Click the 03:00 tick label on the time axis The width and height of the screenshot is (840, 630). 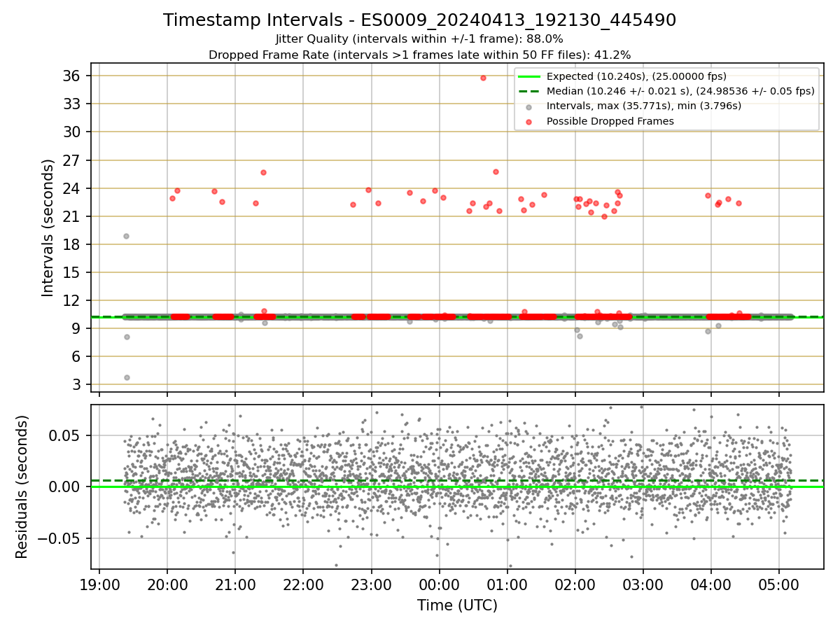tap(643, 584)
